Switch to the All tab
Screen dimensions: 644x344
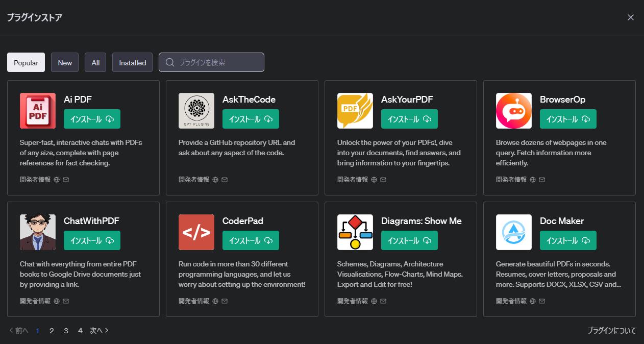point(95,62)
